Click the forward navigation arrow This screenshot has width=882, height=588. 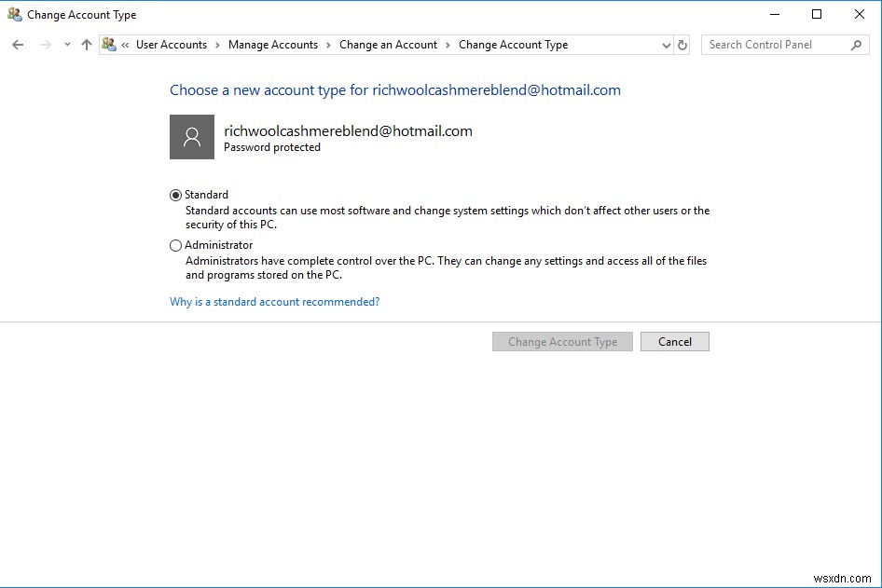pos(44,44)
